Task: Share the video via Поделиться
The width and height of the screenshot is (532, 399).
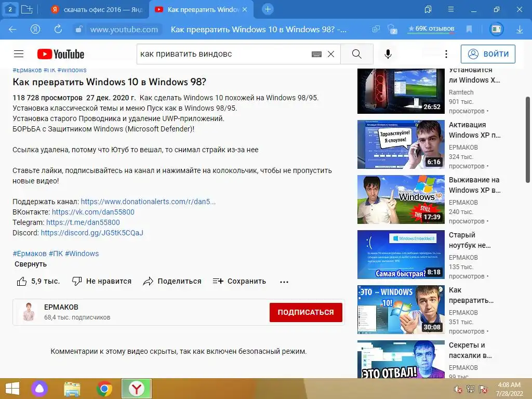Action: 172,281
